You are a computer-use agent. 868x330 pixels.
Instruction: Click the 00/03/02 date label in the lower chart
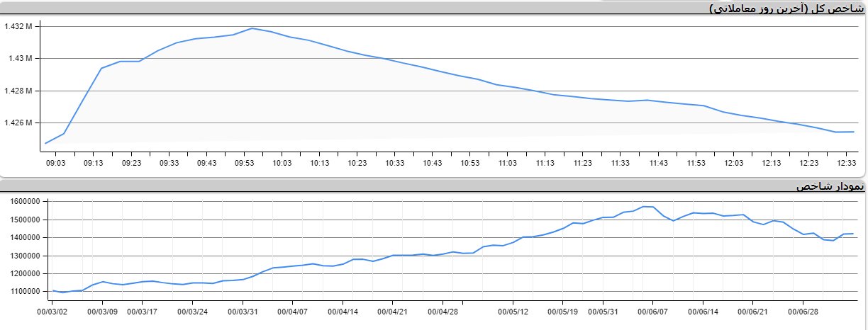tap(53, 311)
